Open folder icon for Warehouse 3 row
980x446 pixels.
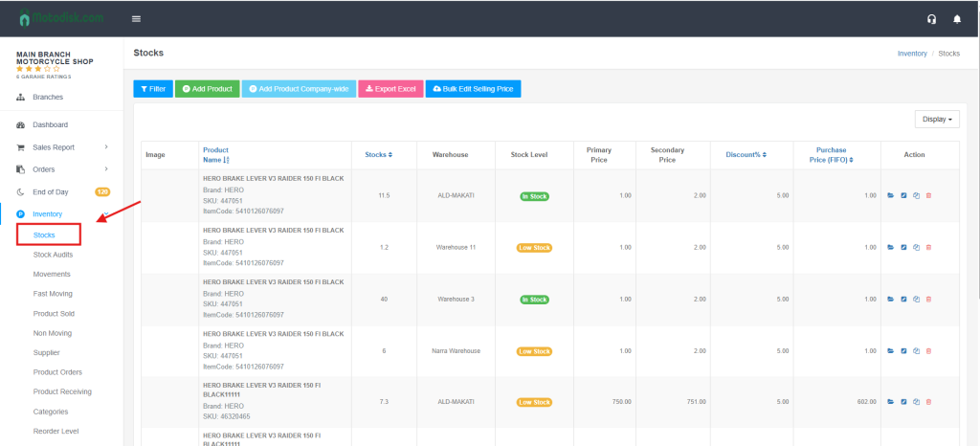(891, 299)
